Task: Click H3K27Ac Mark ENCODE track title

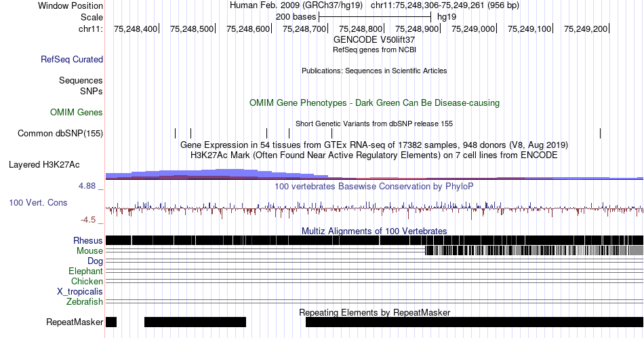Action: point(374,155)
